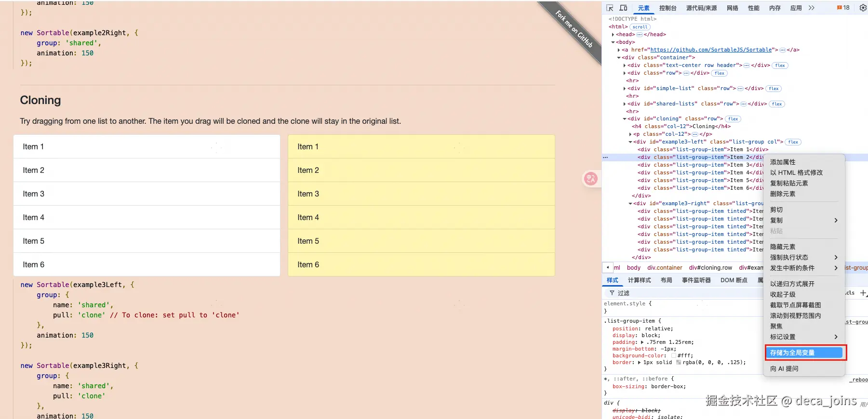Click the filter funnel icon in Styles pane
Viewport: 868px width, 419px height.
coord(612,293)
